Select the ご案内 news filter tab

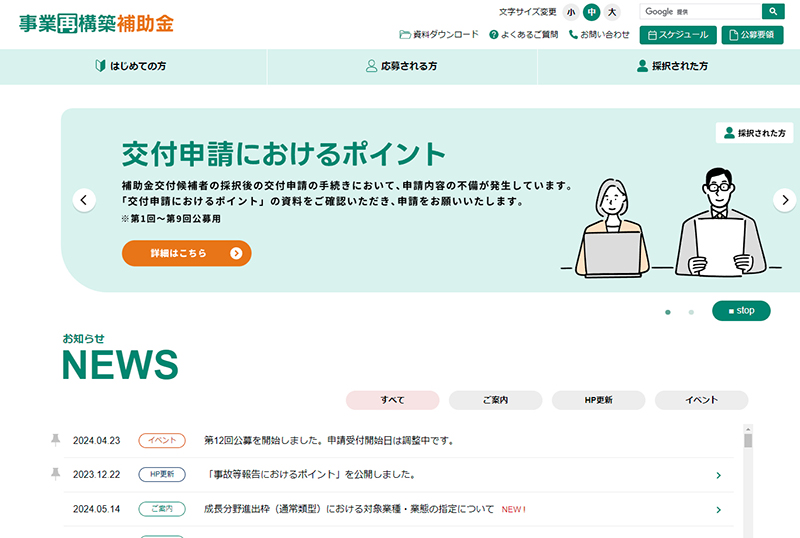pos(495,400)
